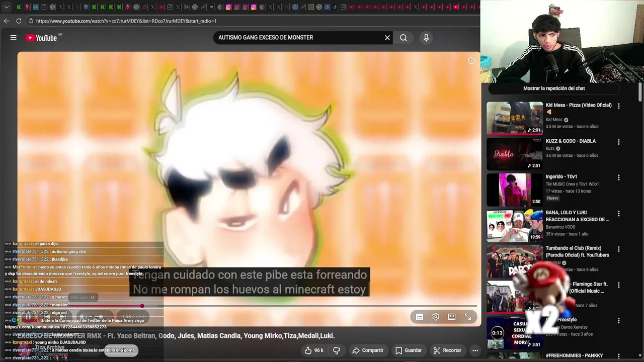This screenshot has width=644, height=362.
Task: Go to YouTube home via the logo
Action: (41, 38)
